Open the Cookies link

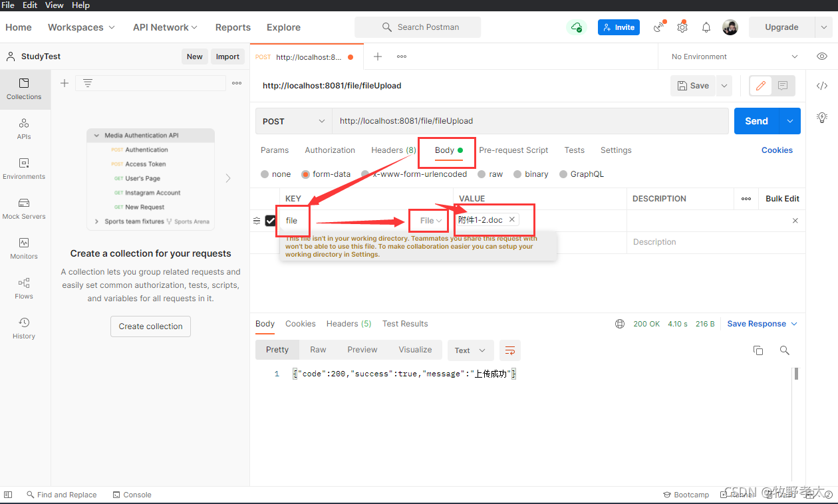tap(777, 150)
